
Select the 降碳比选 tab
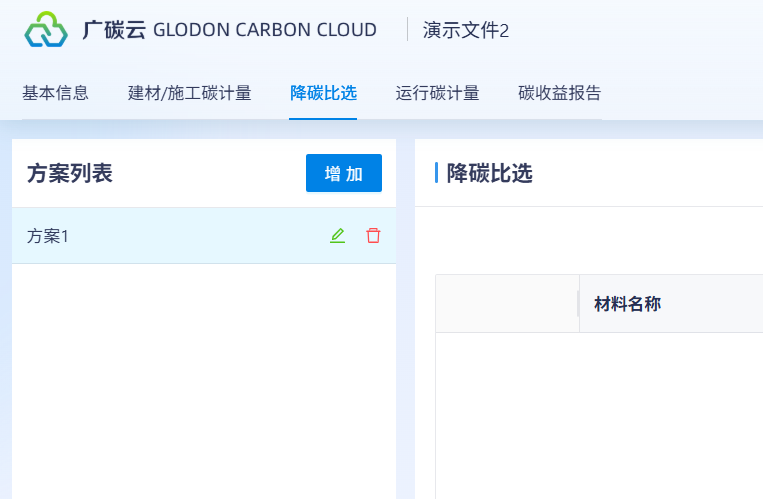click(x=323, y=94)
